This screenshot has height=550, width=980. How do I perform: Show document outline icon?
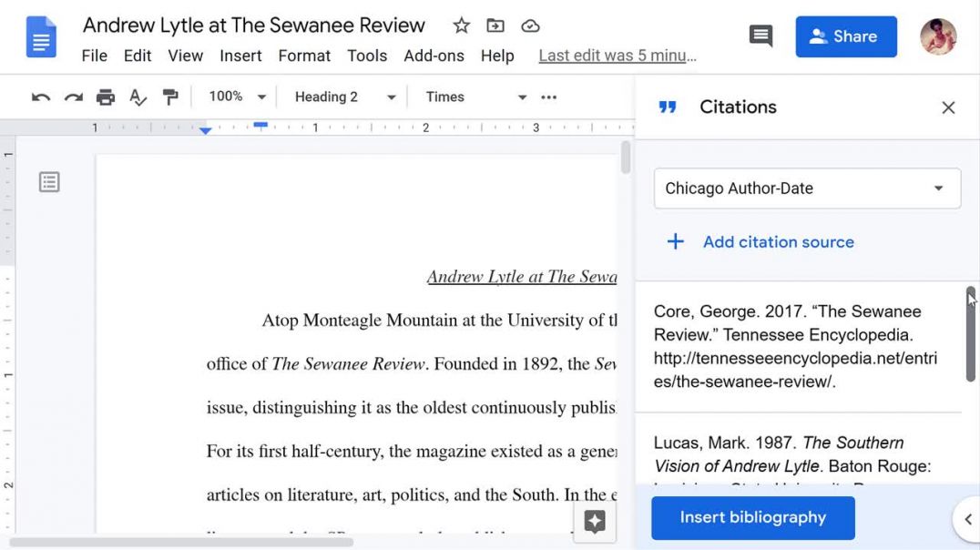[x=49, y=182]
